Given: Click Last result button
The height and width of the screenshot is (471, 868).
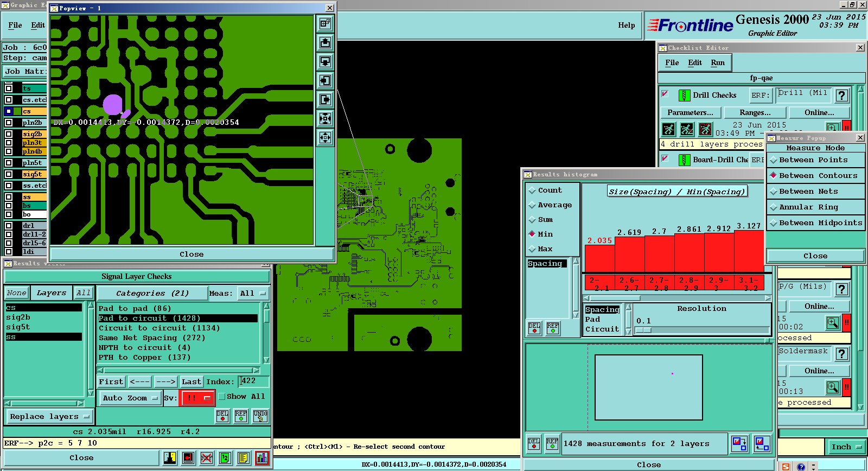Looking at the screenshot, I should tap(192, 382).
